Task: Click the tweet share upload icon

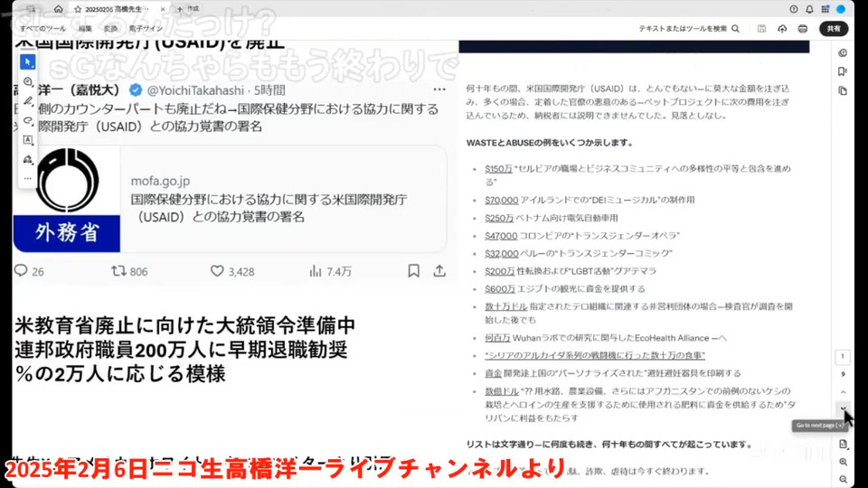Action: pos(439,270)
